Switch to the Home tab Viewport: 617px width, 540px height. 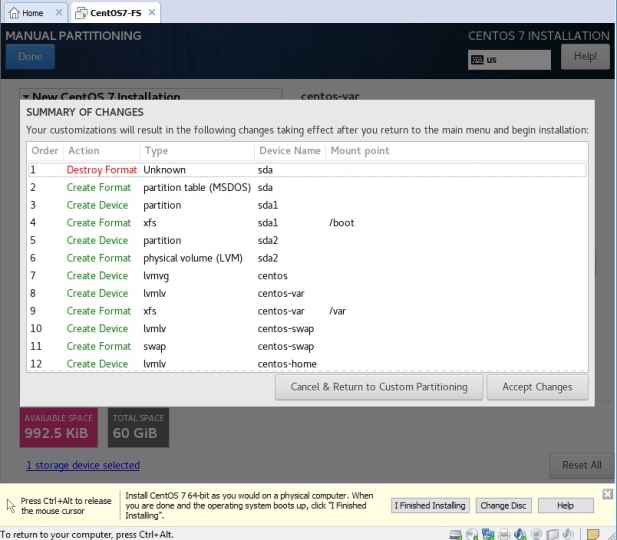(x=32, y=12)
